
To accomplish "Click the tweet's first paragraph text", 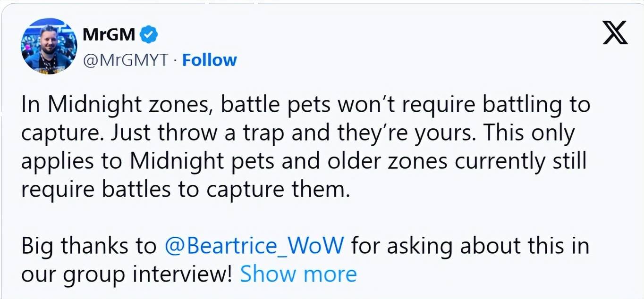I will [x=302, y=147].
